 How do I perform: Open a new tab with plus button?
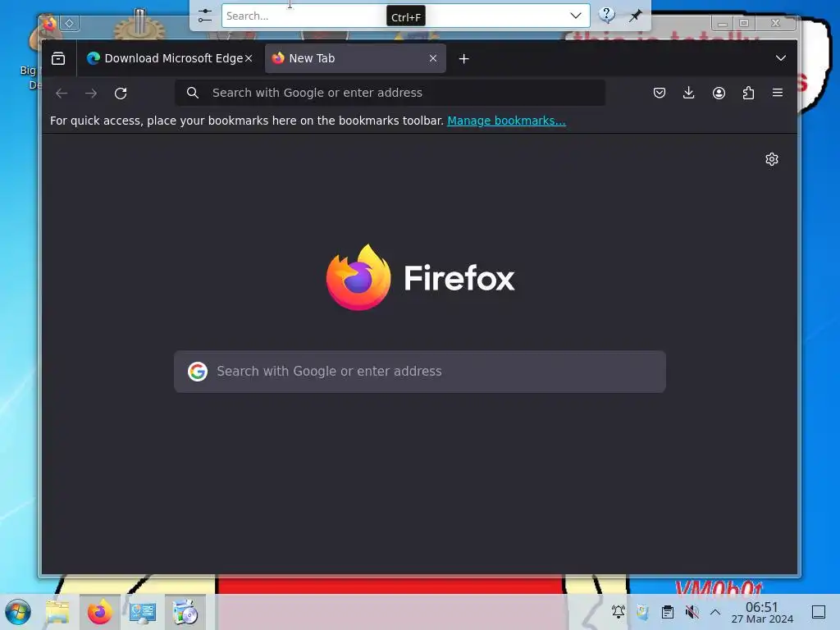tap(464, 58)
